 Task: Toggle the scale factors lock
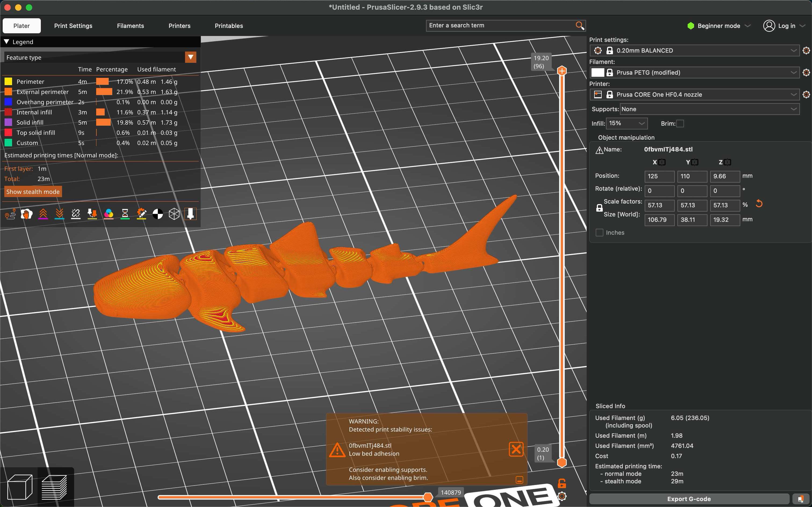(x=599, y=208)
